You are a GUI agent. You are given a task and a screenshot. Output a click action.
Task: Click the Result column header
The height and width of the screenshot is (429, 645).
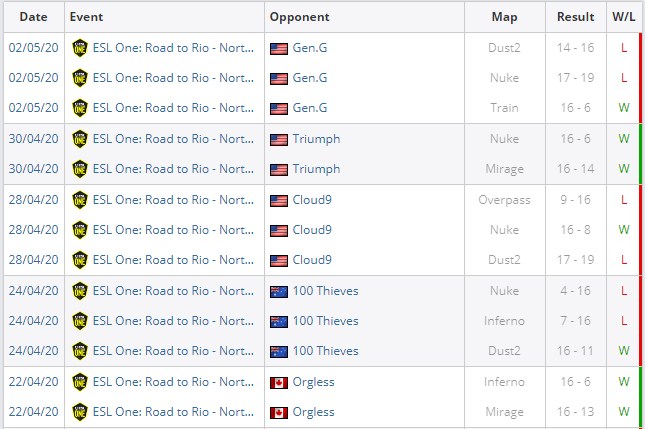click(576, 17)
